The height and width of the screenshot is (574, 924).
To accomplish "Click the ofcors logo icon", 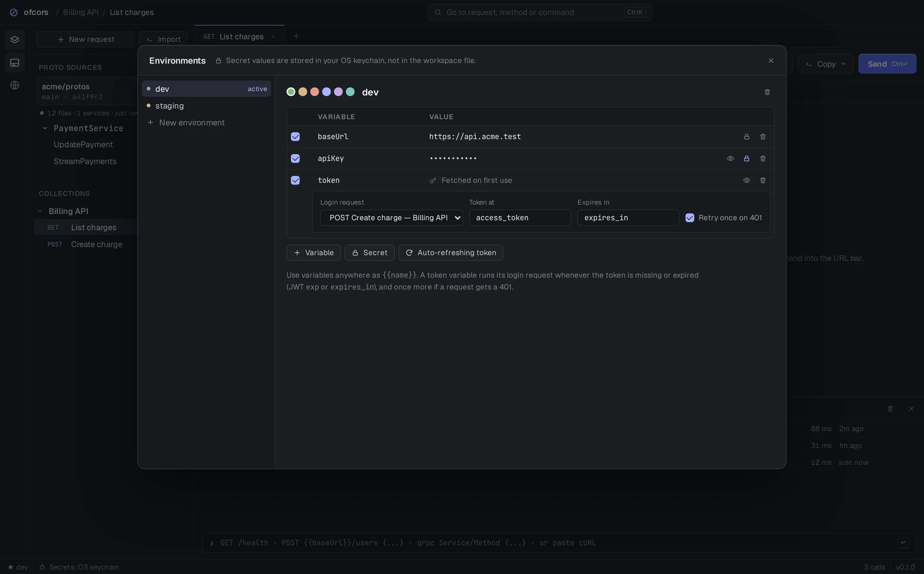I will coord(14,12).
